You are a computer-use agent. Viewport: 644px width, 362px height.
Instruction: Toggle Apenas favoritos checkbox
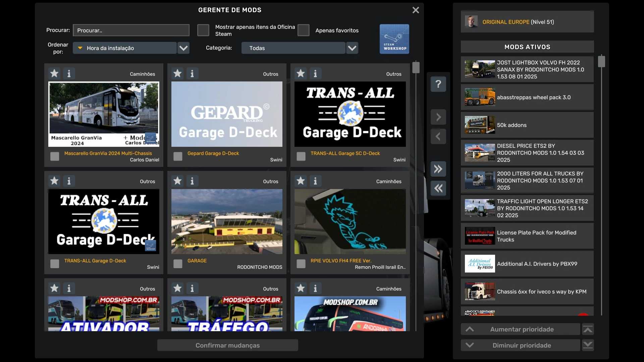[x=303, y=30]
